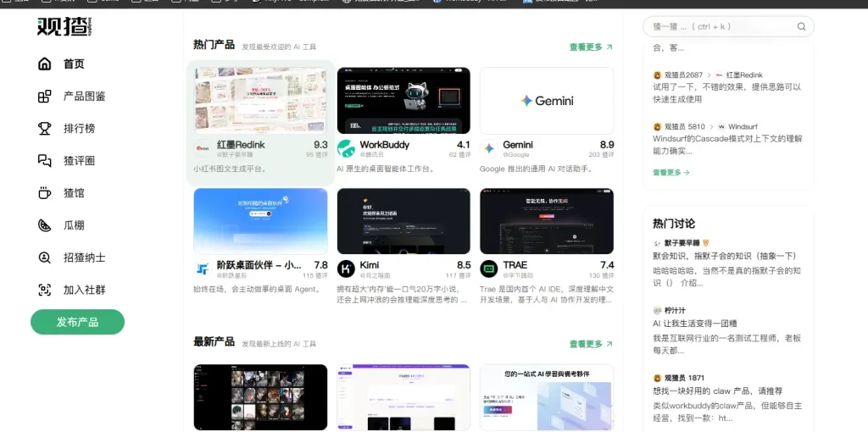
Task: Open the 红墨Redink product thumbnail
Action: (x=260, y=101)
